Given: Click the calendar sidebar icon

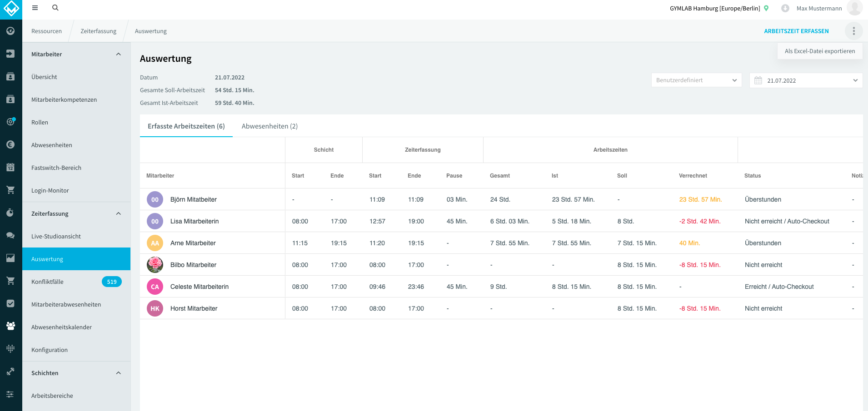Looking at the screenshot, I should click(10, 167).
